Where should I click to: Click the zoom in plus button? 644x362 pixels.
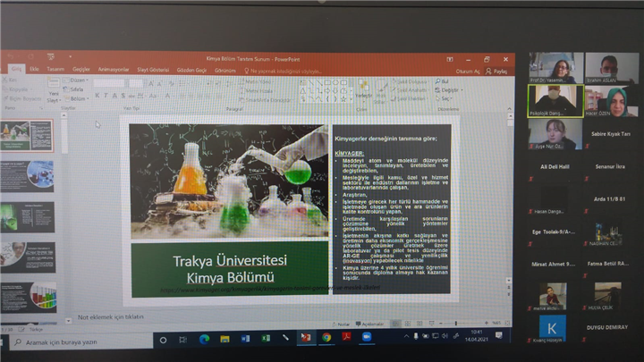coord(486,323)
